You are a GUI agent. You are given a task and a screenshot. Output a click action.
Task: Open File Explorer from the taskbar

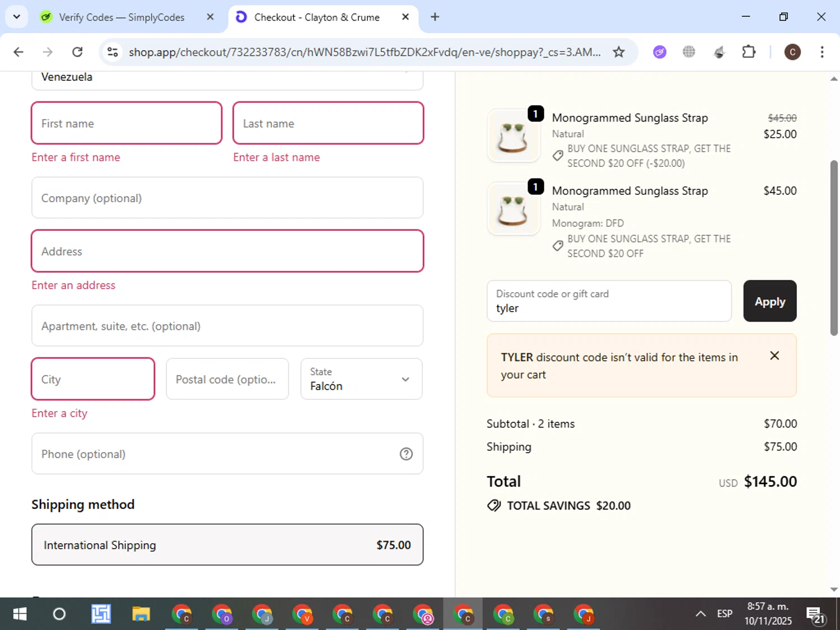click(x=141, y=614)
